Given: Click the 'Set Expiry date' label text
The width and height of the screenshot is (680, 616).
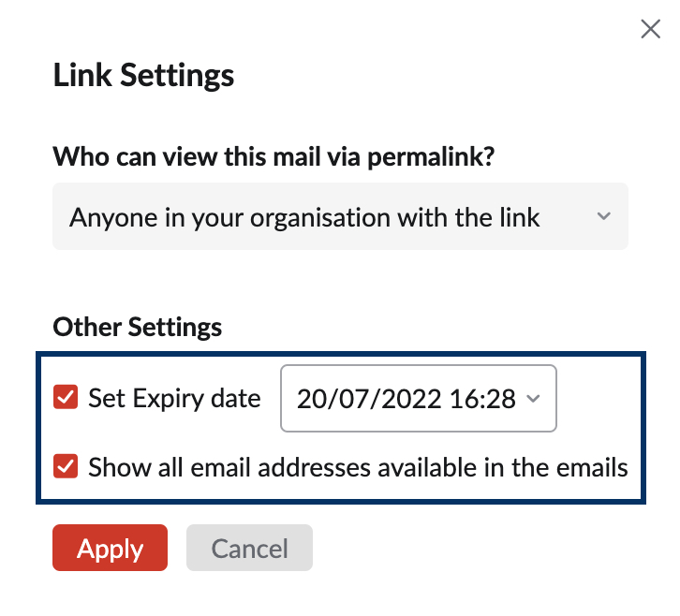Looking at the screenshot, I should (174, 399).
